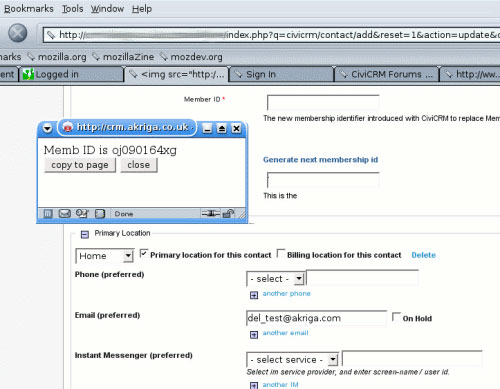The width and height of the screenshot is (500, 389).
Task: Open the Bookmarks menu
Action: point(29,9)
